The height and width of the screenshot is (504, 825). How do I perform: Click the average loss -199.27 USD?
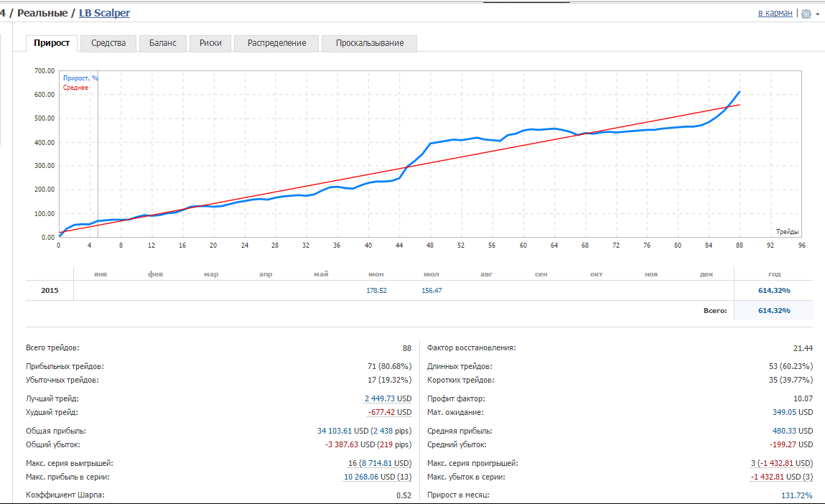791,444
